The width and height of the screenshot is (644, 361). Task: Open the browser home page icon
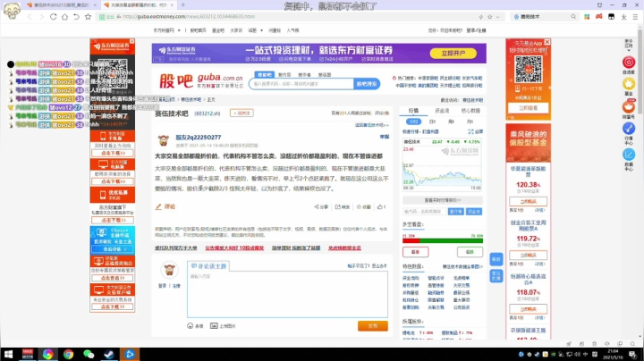click(64, 17)
